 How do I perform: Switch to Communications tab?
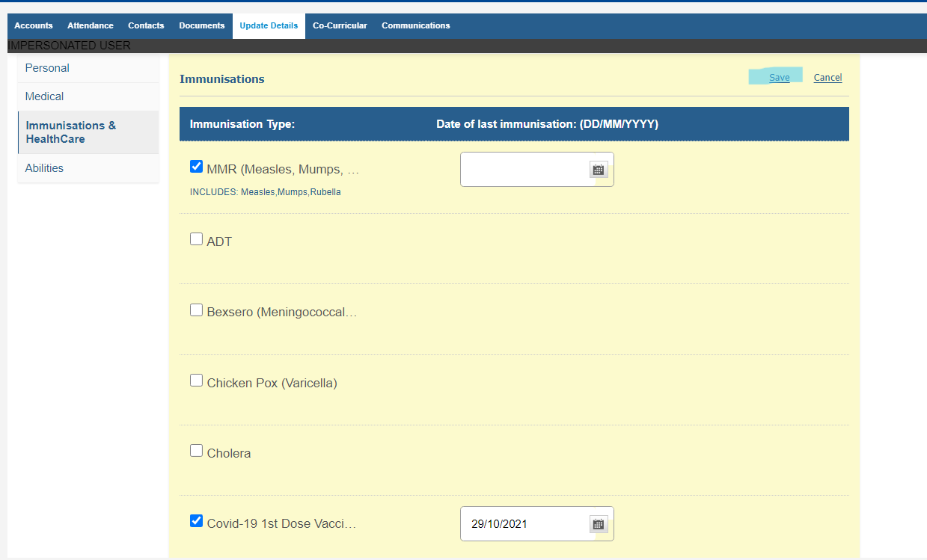416,25
